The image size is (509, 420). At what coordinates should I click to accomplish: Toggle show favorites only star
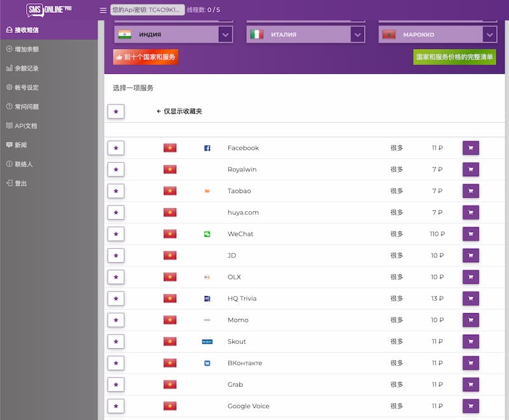coord(116,111)
